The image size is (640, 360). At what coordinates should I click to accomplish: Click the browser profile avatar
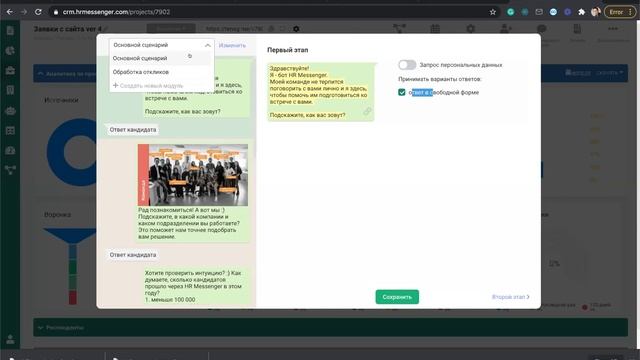coord(596,12)
